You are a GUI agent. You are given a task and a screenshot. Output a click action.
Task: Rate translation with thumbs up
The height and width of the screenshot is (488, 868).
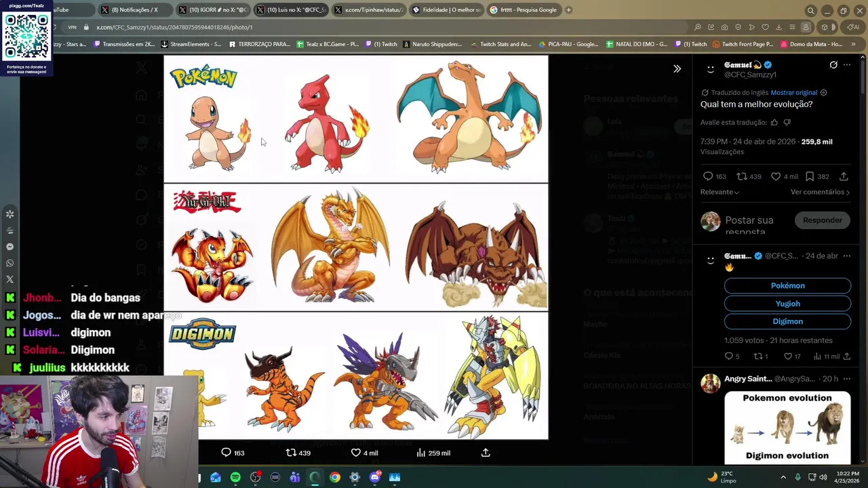point(774,122)
